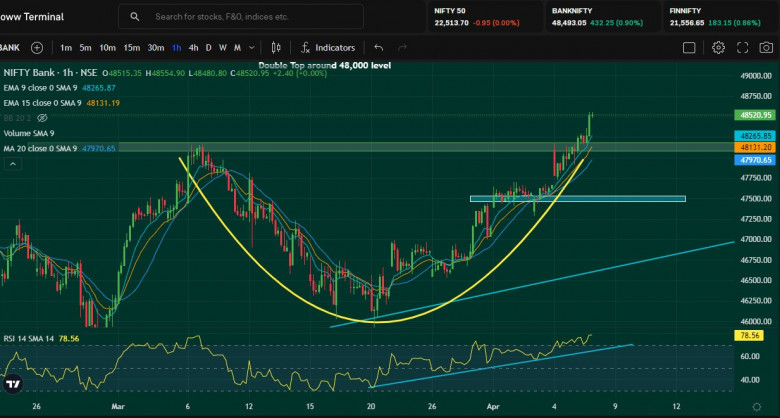This screenshot has height=418, width=780.
Task: Switch to the Daily (D) timeframe
Action: (x=208, y=48)
